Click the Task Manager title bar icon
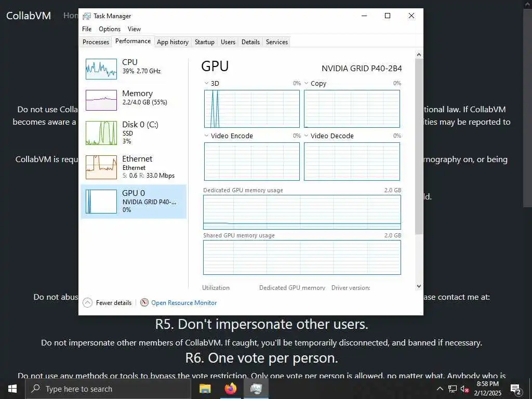Viewport: 532px width, 399px height. pyautogui.click(x=87, y=16)
